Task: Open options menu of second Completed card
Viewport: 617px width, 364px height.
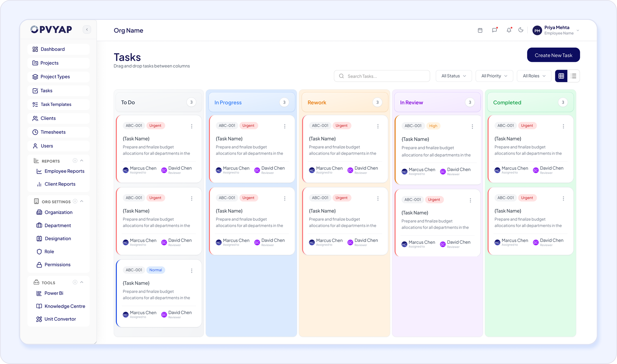Action: point(563,198)
